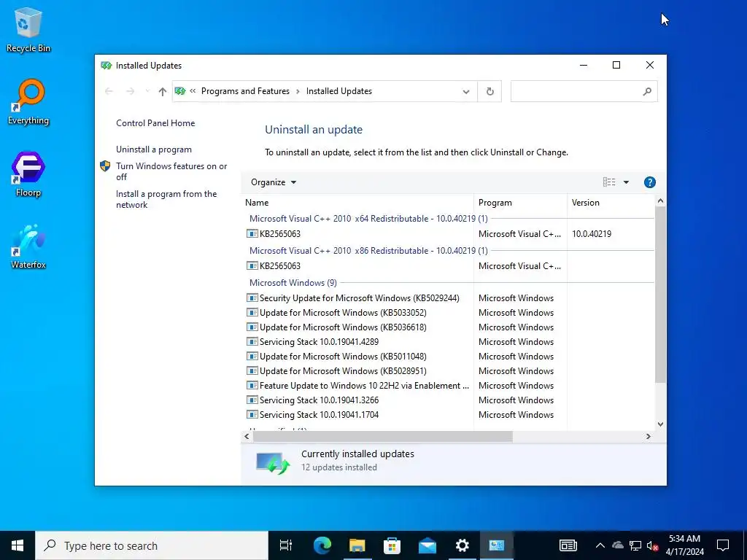Sort by the Program column header
Image resolution: width=747 pixels, height=560 pixels.
tap(520, 203)
